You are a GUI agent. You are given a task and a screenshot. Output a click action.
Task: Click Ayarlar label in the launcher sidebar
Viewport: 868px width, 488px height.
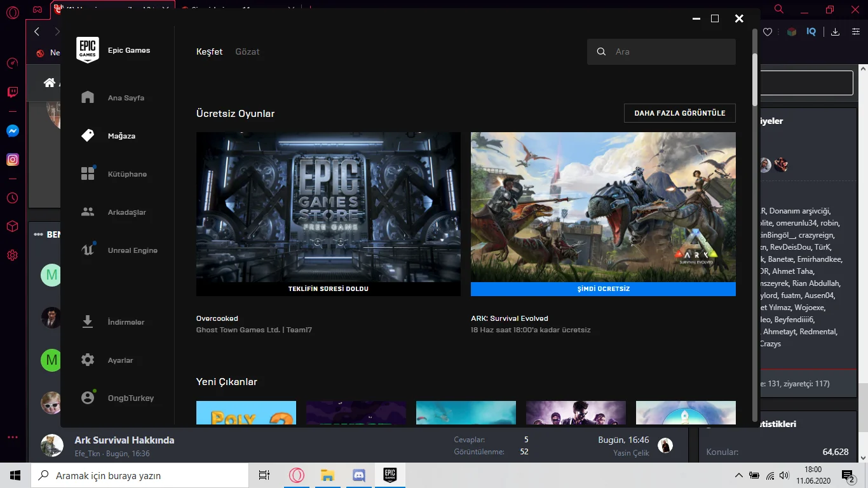click(x=121, y=360)
